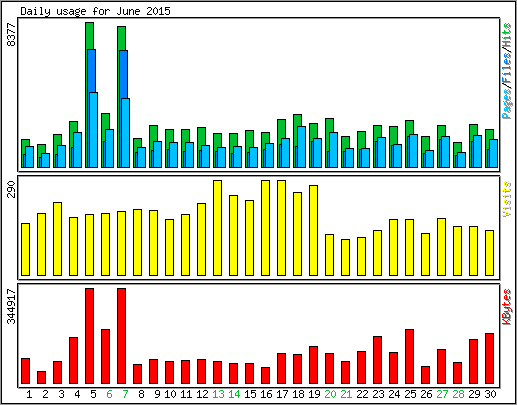Click the yellow visits bar for day 19

tap(313, 230)
